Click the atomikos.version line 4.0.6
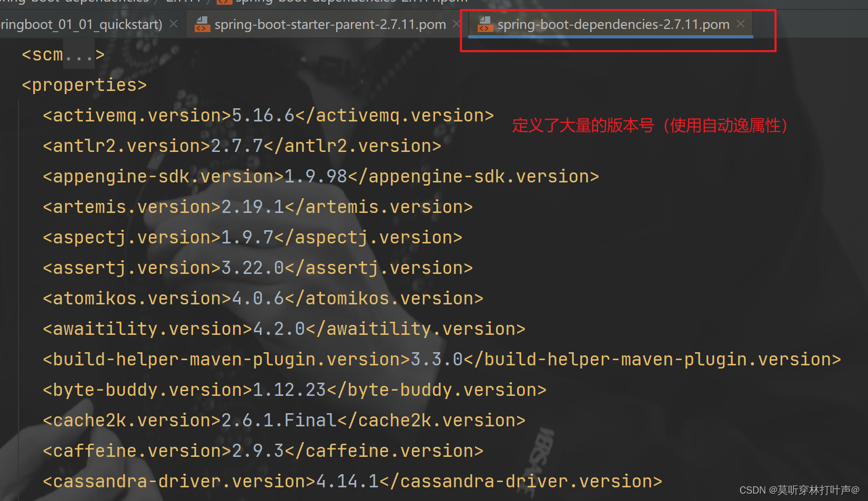The width and height of the screenshot is (868, 501). coord(263,298)
